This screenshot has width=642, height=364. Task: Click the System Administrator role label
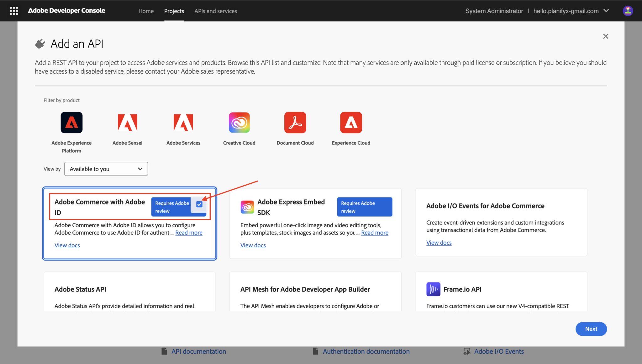494,11
